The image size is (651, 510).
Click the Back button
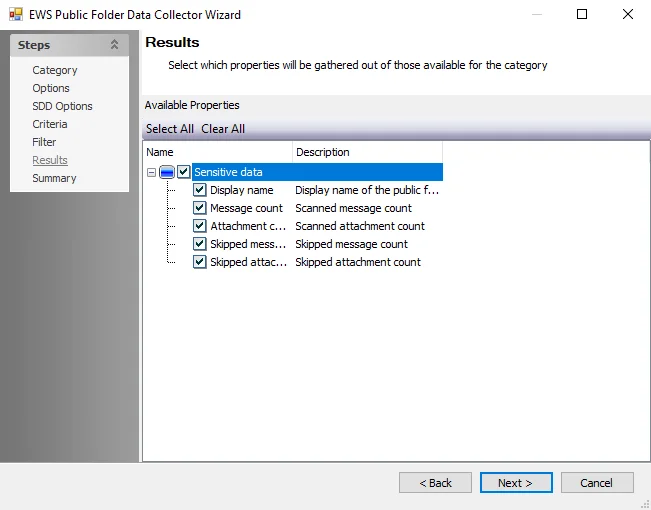435,483
